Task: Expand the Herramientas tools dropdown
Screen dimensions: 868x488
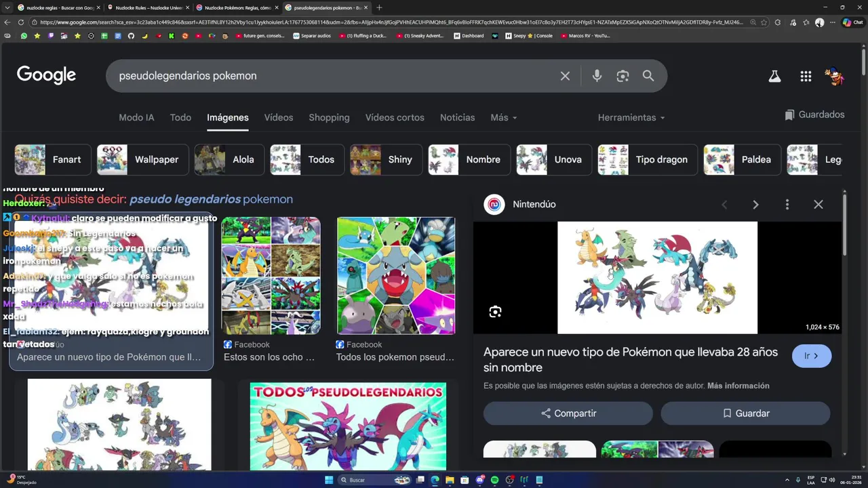Action: point(631,117)
